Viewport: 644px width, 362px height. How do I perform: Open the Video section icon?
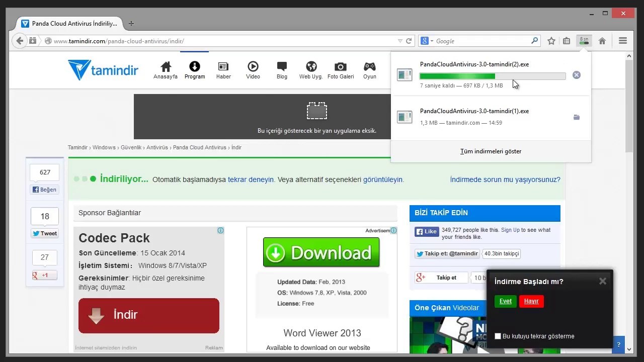tap(253, 70)
